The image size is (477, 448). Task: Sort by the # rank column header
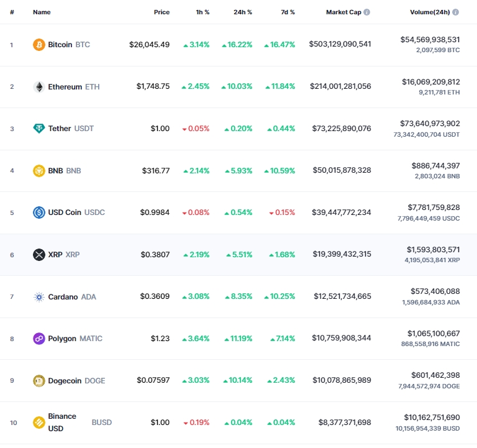coord(12,12)
